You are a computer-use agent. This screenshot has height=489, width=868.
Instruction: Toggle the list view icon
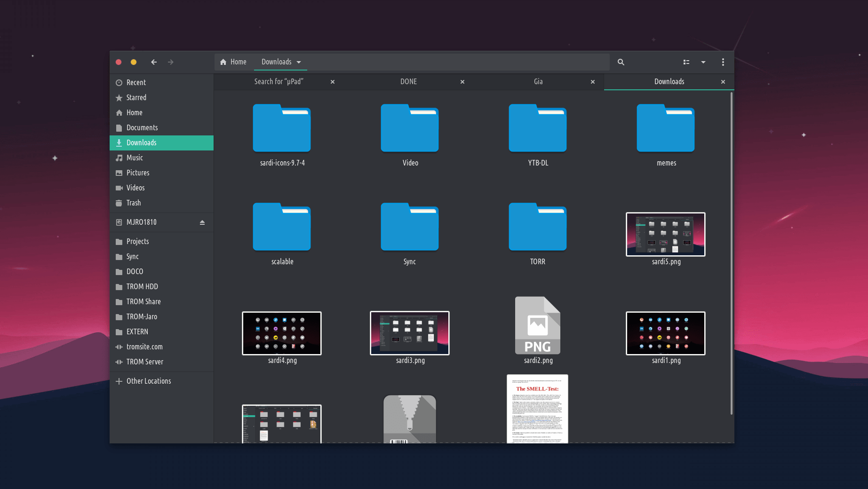click(x=686, y=62)
